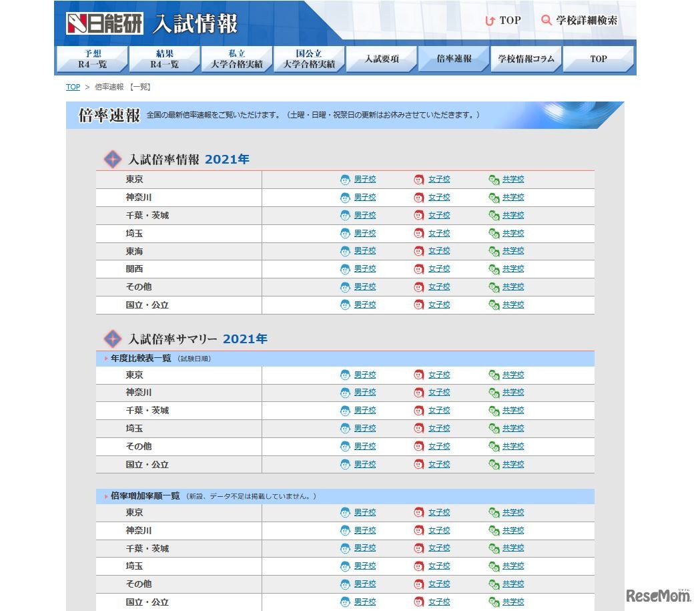Open 女子校 link for 国立・公立 in 入試倍率情報
This screenshot has width=700, height=611.
(439, 304)
